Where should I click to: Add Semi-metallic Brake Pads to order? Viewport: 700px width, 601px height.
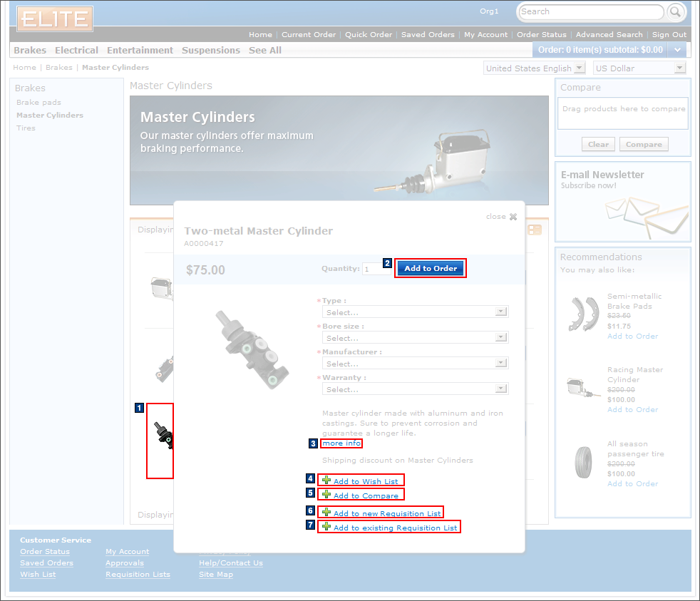632,337
